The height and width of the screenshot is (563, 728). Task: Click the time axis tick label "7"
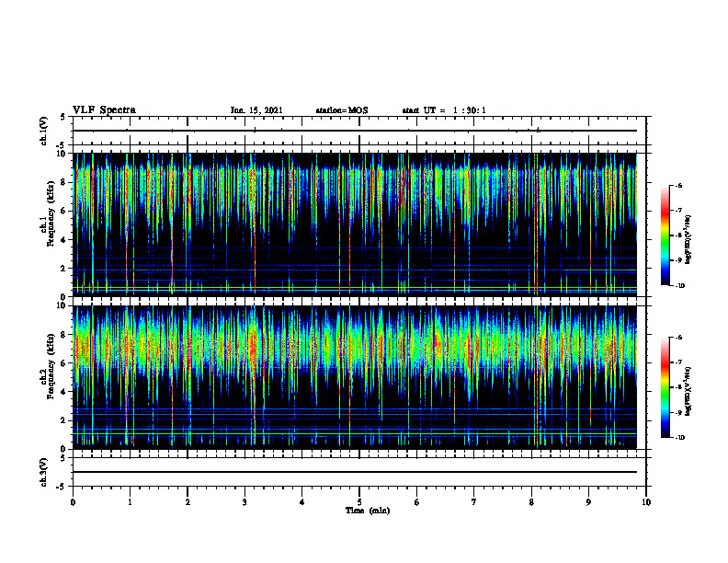pos(474,502)
